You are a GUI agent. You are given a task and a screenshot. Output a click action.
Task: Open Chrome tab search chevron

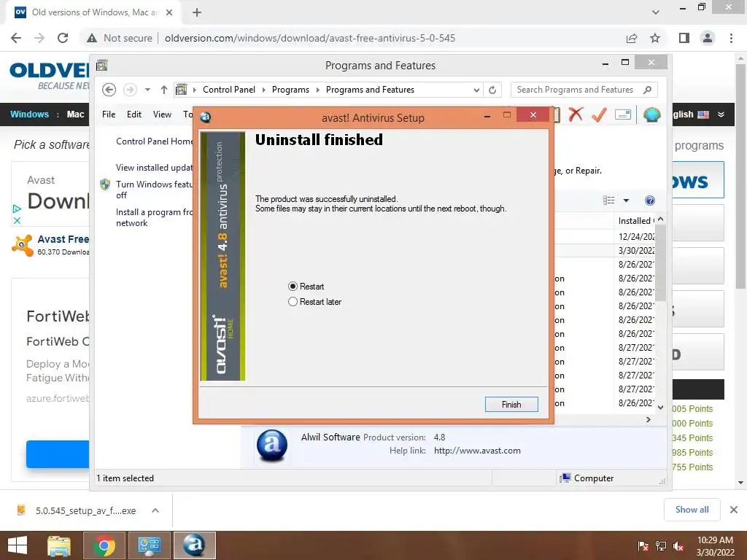(656, 12)
